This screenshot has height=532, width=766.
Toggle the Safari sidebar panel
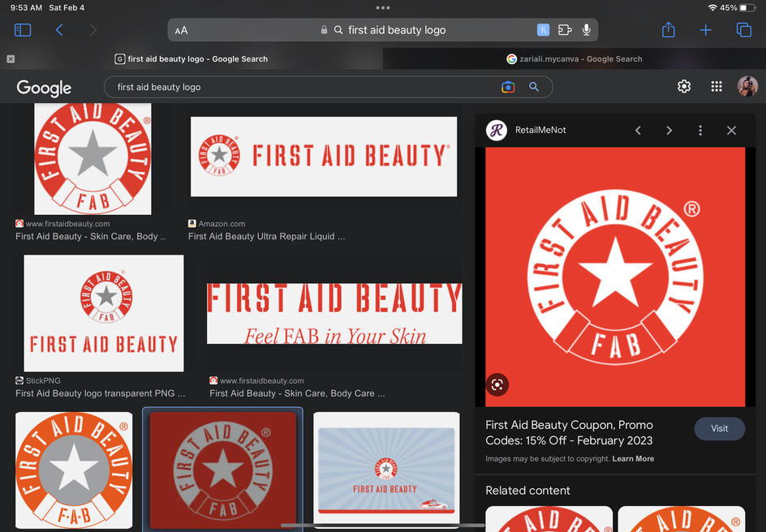(x=23, y=30)
